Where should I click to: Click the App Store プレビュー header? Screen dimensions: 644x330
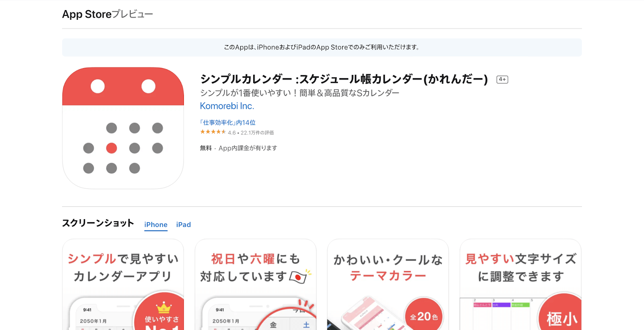pyautogui.click(x=107, y=14)
